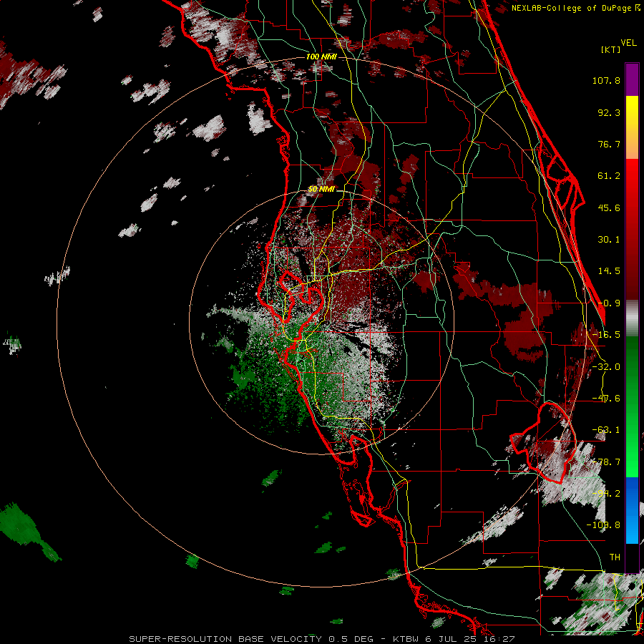The height and width of the screenshot is (644, 644).
Task: Pick the yellow-orange segment of color bar
Action: click(x=632, y=127)
